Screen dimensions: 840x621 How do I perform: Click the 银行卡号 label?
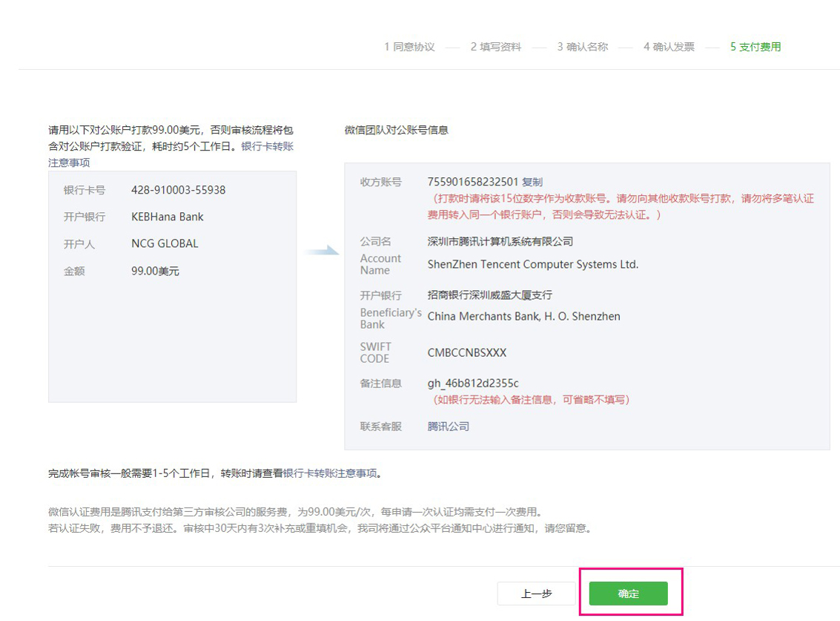[x=84, y=190]
